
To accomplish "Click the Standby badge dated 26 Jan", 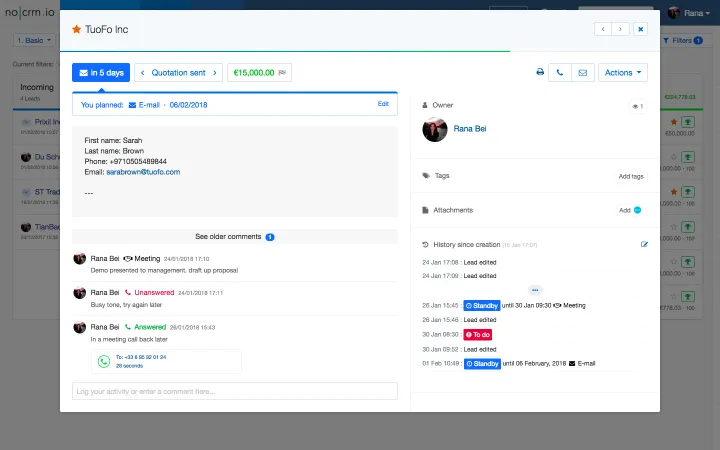I will (482, 305).
